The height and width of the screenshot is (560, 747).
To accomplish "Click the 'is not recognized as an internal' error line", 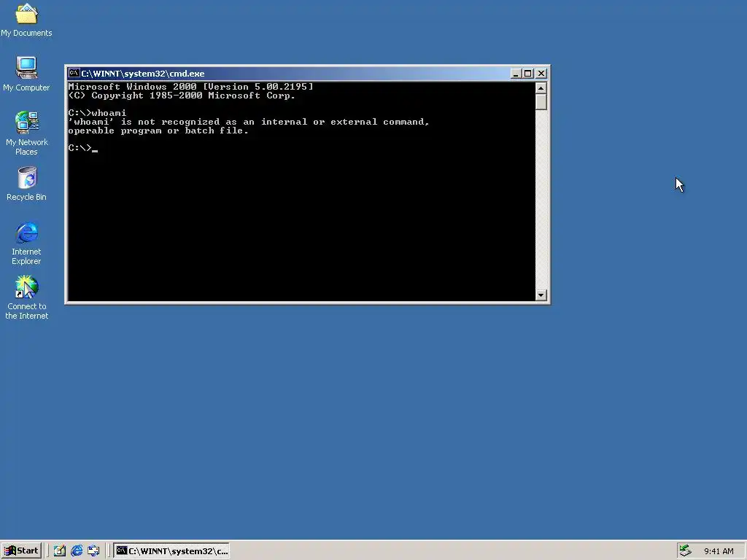I will coord(249,122).
